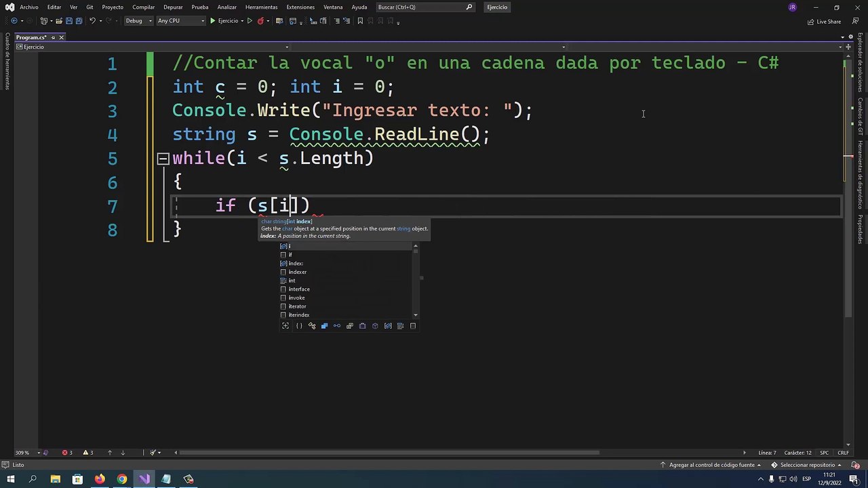Open Google Chrome from the taskbar

tap(122, 479)
